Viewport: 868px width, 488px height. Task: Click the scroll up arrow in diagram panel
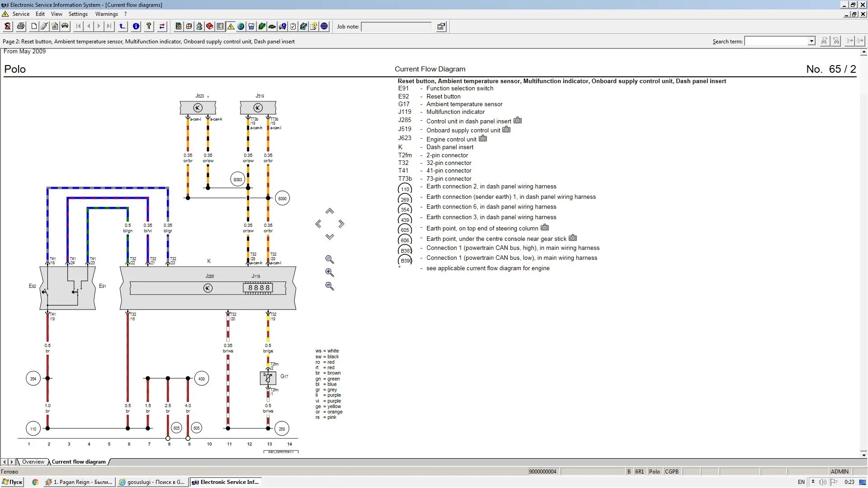[x=330, y=210]
